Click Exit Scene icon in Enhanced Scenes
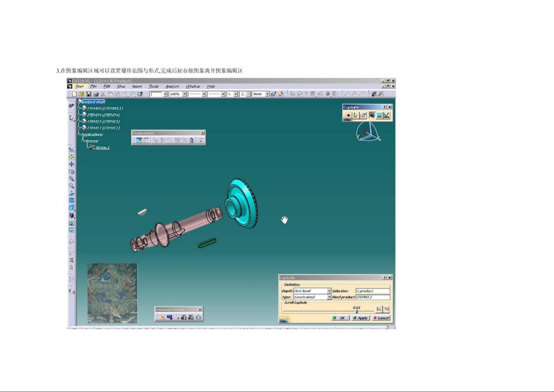 pos(198,317)
